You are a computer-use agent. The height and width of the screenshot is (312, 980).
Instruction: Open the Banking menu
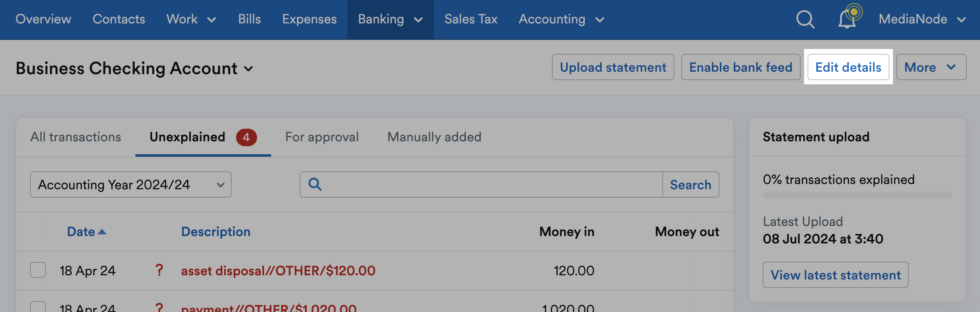(390, 19)
